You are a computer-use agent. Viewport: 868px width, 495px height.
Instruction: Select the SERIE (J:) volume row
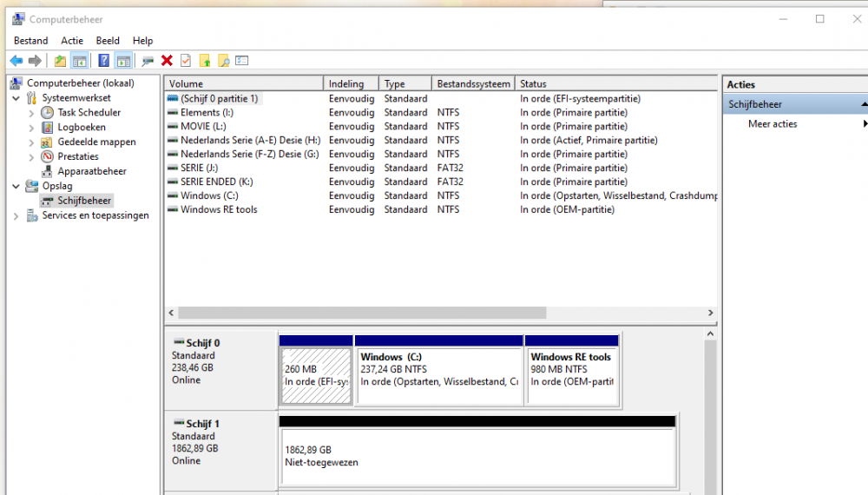click(441, 168)
